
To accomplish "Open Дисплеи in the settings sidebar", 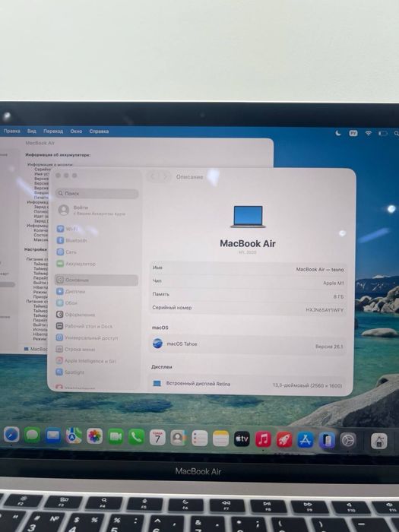I will tap(97, 291).
